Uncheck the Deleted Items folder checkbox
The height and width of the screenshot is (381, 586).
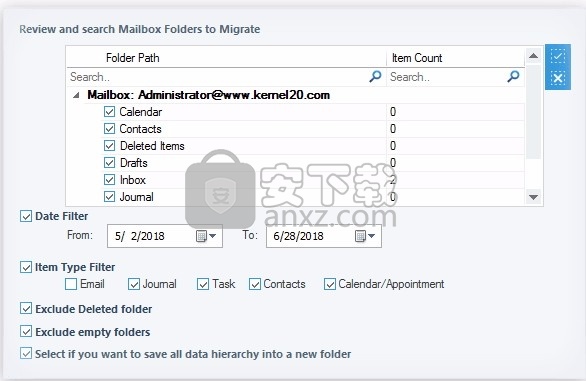click(110, 146)
